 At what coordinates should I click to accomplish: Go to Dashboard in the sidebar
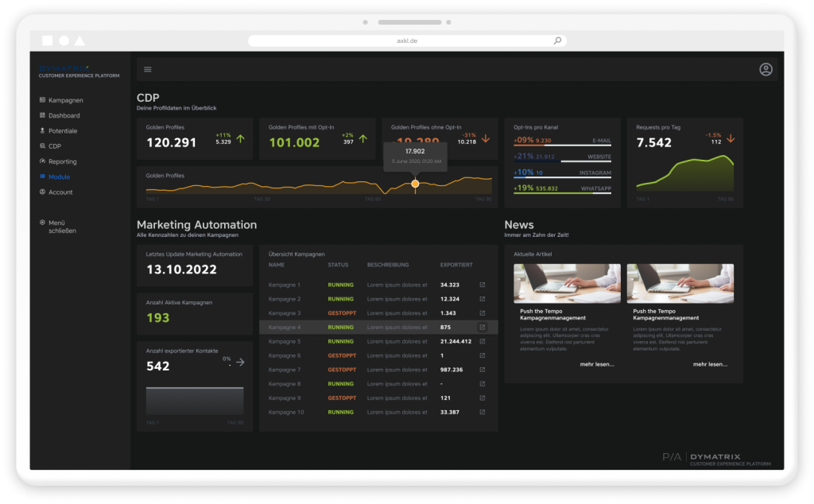click(64, 115)
